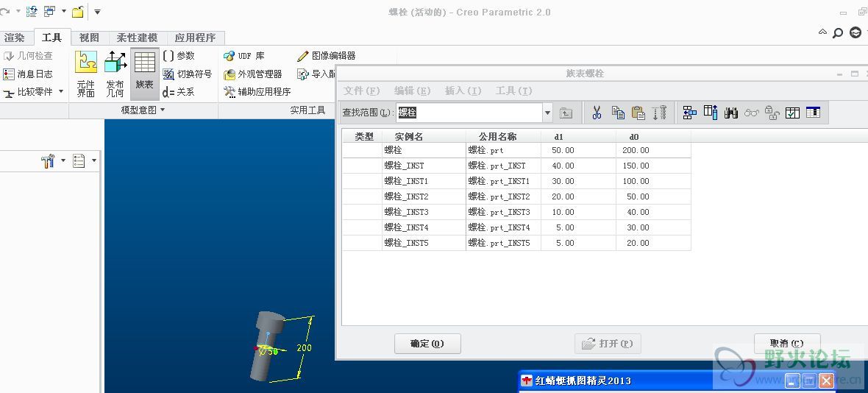The width and height of the screenshot is (868, 393).
Task: Open the 插入(I) menu in family table
Action: coord(463,91)
